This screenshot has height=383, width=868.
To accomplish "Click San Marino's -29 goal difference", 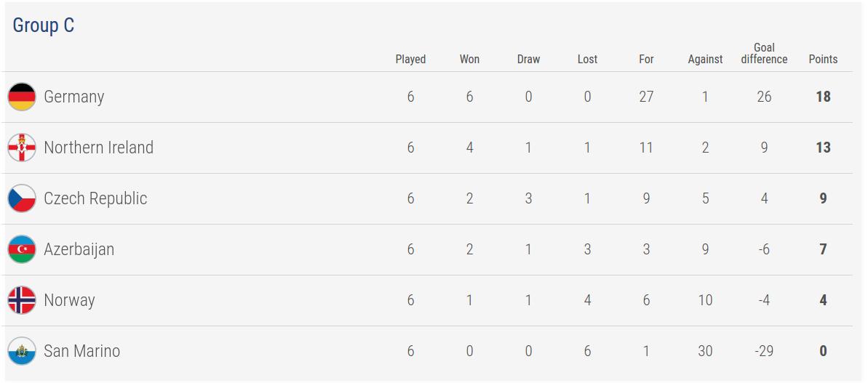I will (x=764, y=351).
